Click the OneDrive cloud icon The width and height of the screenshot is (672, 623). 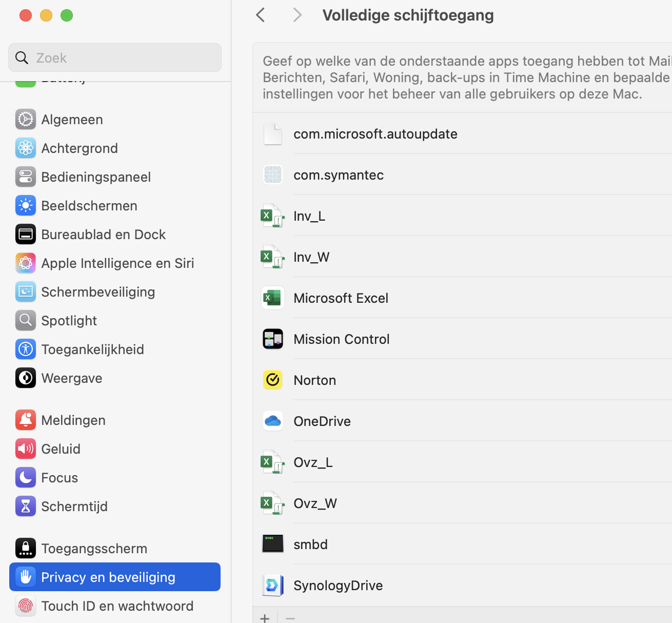point(273,421)
